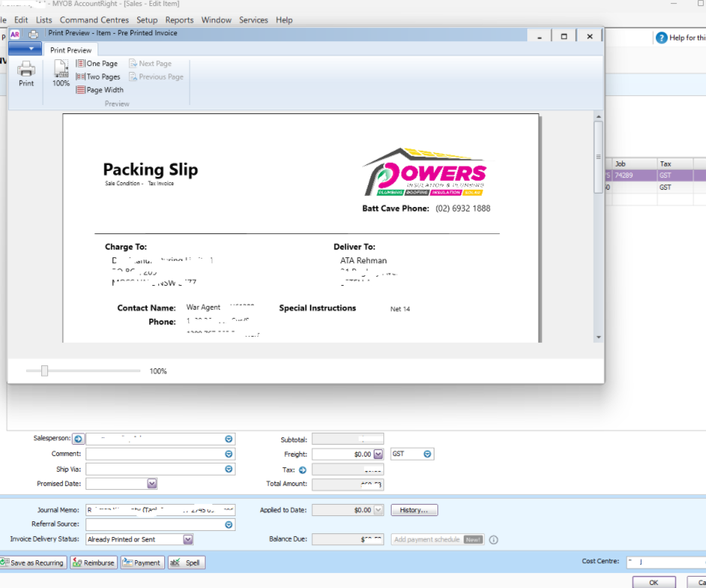Image resolution: width=706 pixels, height=588 pixels.
Task: Open the Lists menu
Action: 44,19
